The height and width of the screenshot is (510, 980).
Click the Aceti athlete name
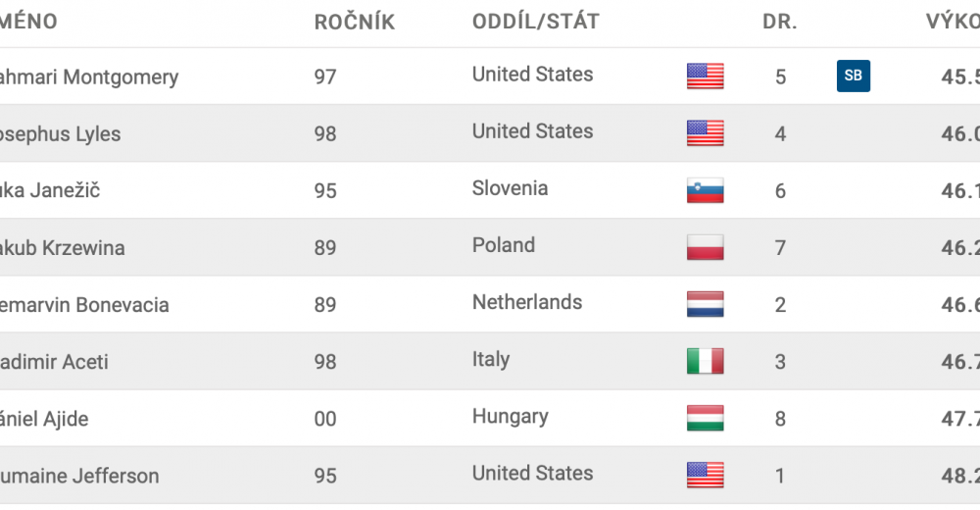click(54, 362)
